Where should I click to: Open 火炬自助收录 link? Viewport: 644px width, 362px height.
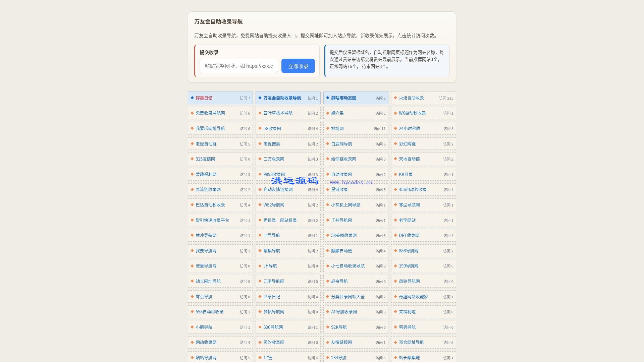coord(411,98)
